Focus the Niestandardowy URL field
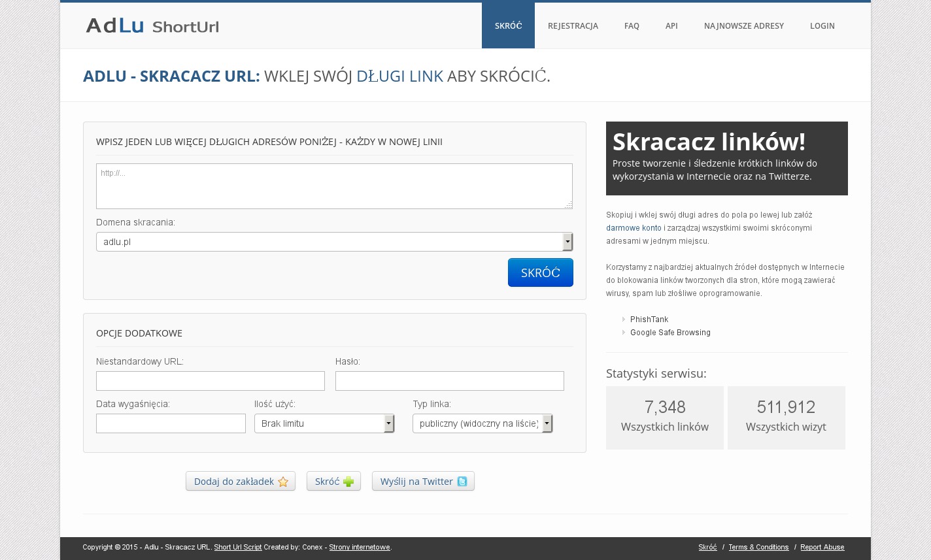Screen dimensions: 931x560 pos(210,381)
